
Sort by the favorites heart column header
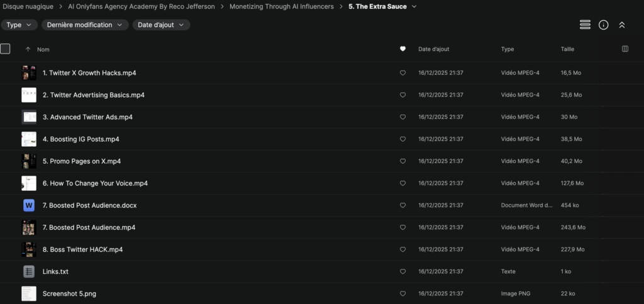point(402,49)
